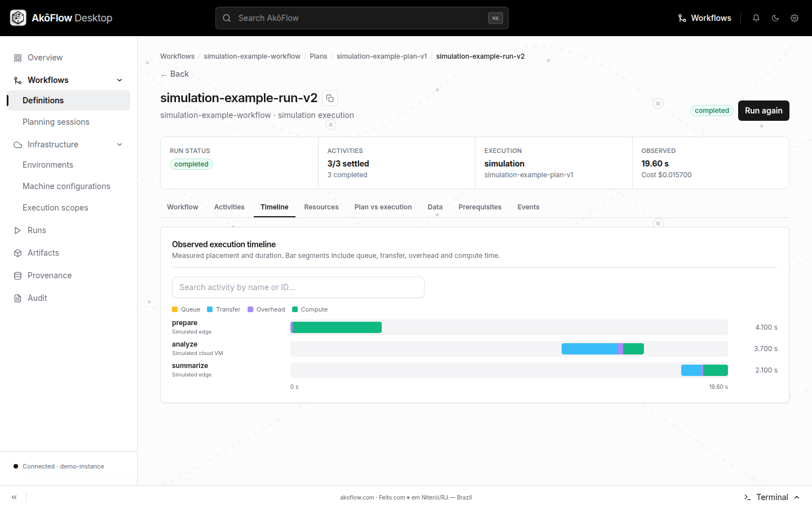
Task: Click the Overview grid icon in sidebar
Action: coord(17,58)
